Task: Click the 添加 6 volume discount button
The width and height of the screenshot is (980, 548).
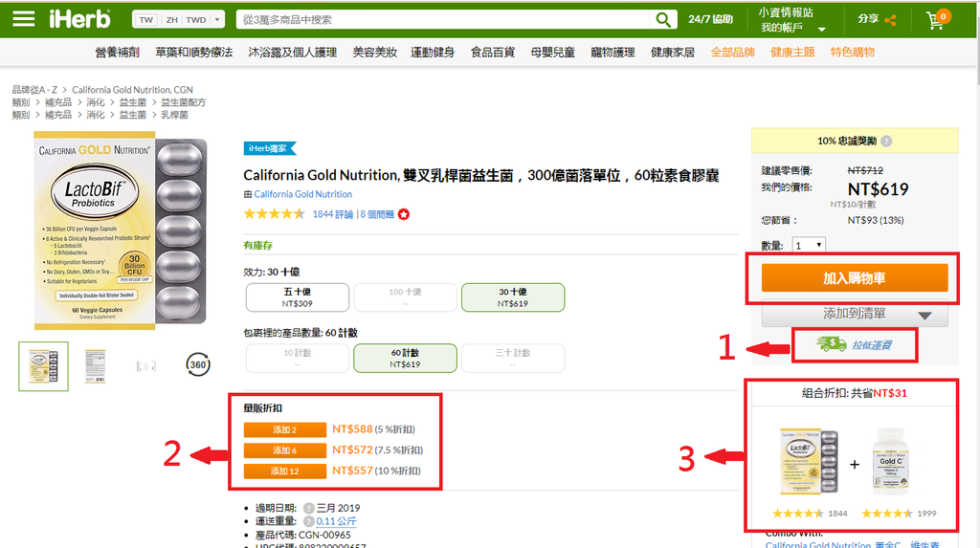Action: pos(285,450)
